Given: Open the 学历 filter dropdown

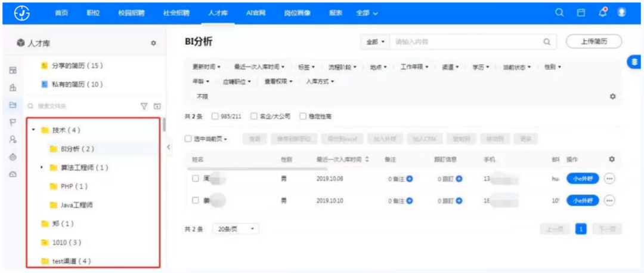Looking at the screenshot, I should pos(481,67).
